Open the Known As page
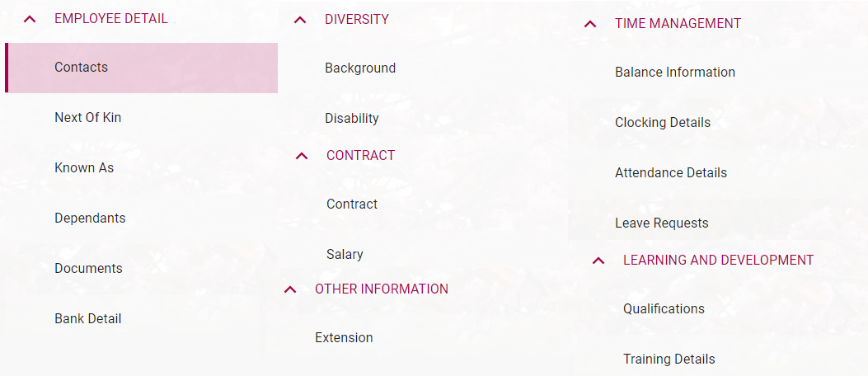This screenshot has width=868, height=376. (x=84, y=168)
